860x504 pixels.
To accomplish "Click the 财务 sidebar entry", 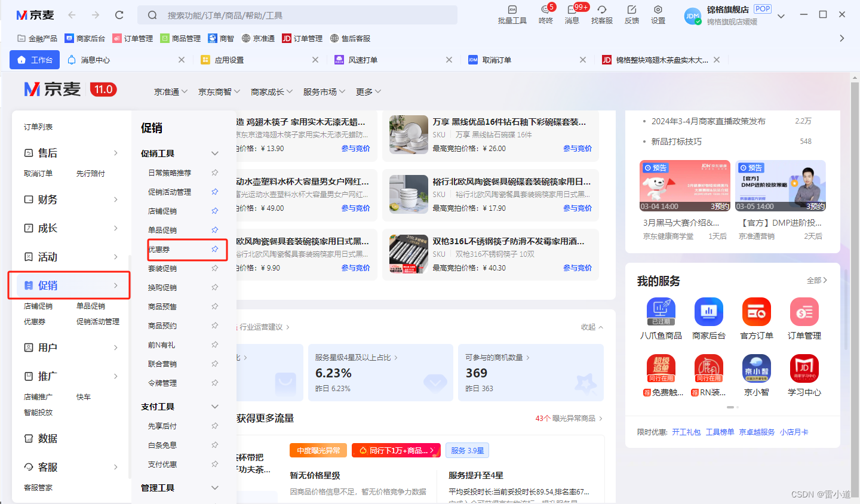I will pyautogui.click(x=70, y=199).
